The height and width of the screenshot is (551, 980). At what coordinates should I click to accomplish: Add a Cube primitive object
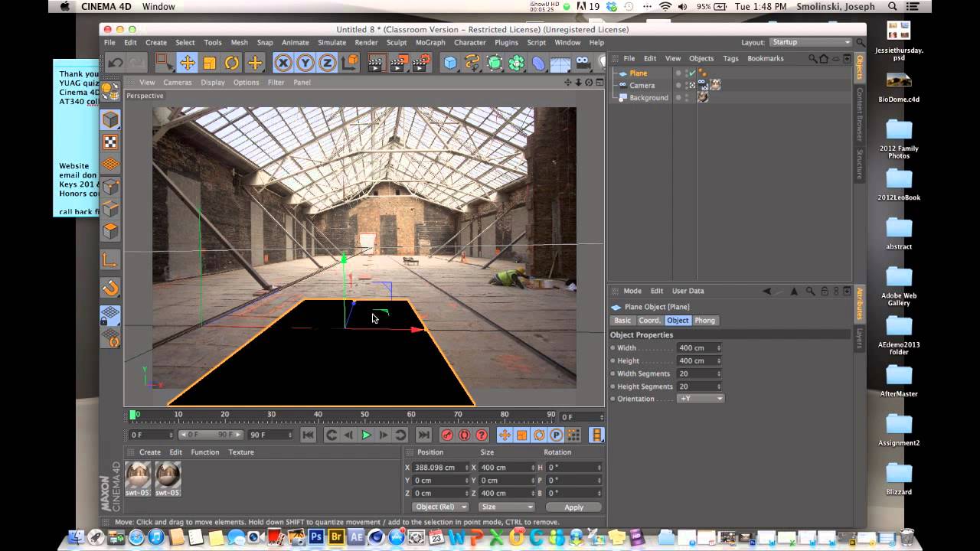pos(451,63)
